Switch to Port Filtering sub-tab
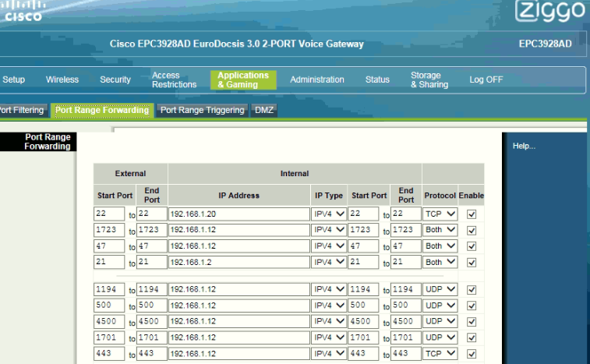Viewport: 590px width, 364px height. [23, 111]
